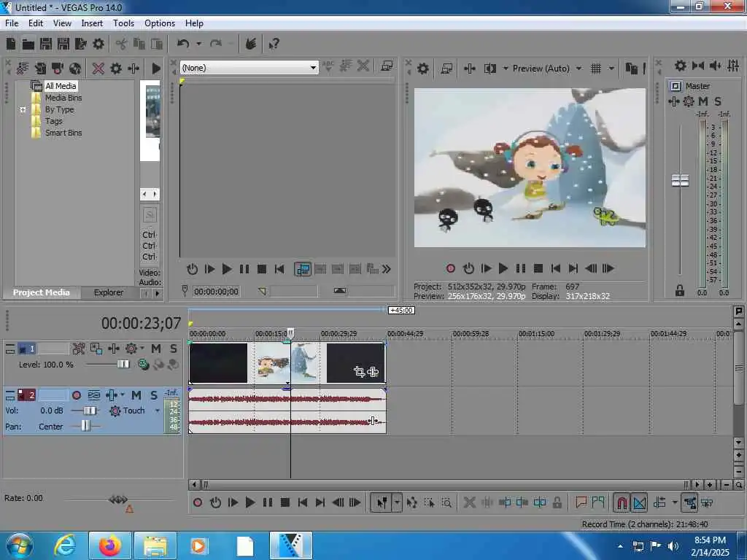The height and width of the screenshot is (560, 747).
Task: Open the File menu
Action: pyautogui.click(x=12, y=23)
